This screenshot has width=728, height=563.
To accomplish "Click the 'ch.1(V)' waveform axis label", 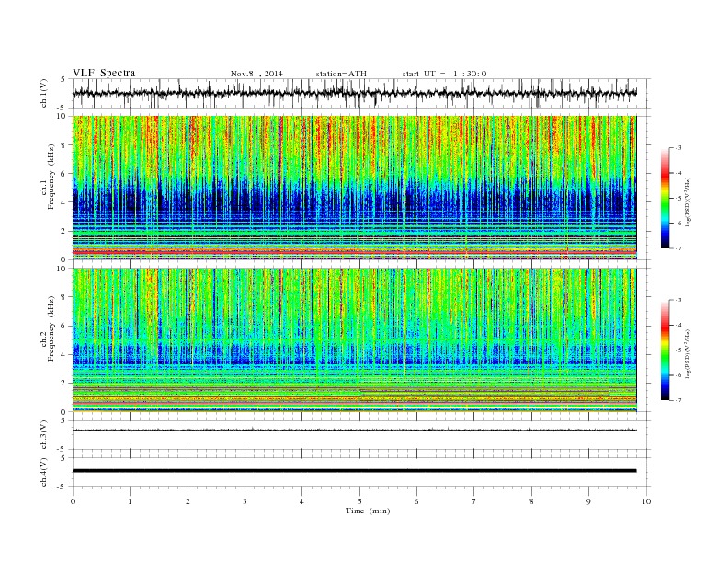I will click(x=44, y=95).
